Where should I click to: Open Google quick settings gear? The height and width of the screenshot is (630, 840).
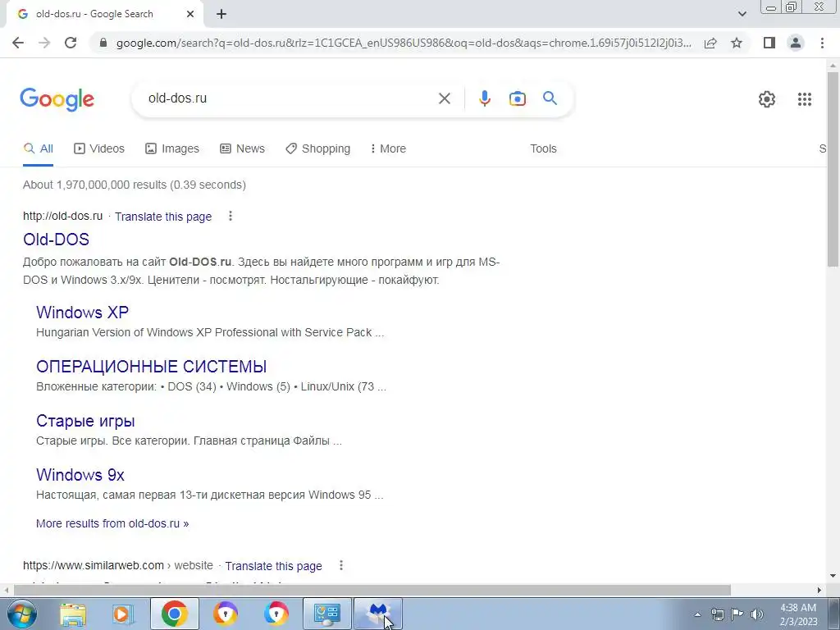767,99
